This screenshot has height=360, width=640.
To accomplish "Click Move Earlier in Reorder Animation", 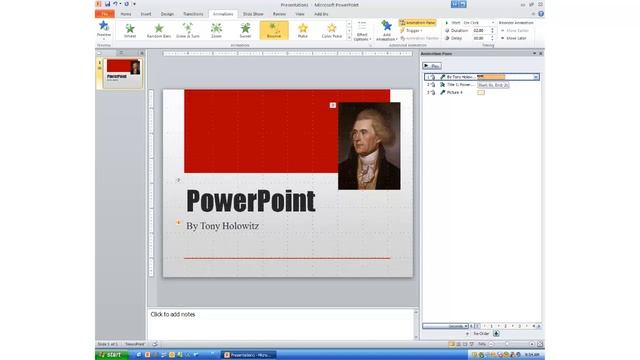I will 515,31.
